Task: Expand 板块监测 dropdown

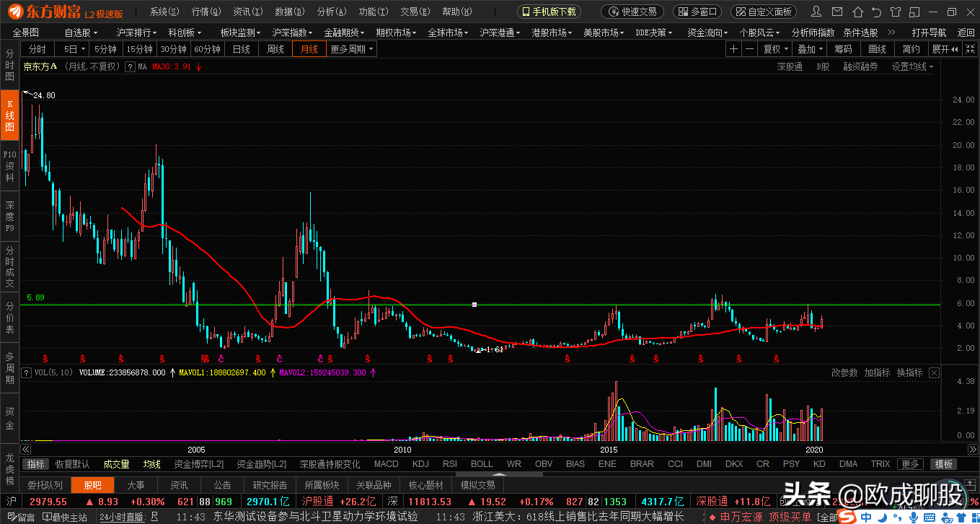Action: 240,32
